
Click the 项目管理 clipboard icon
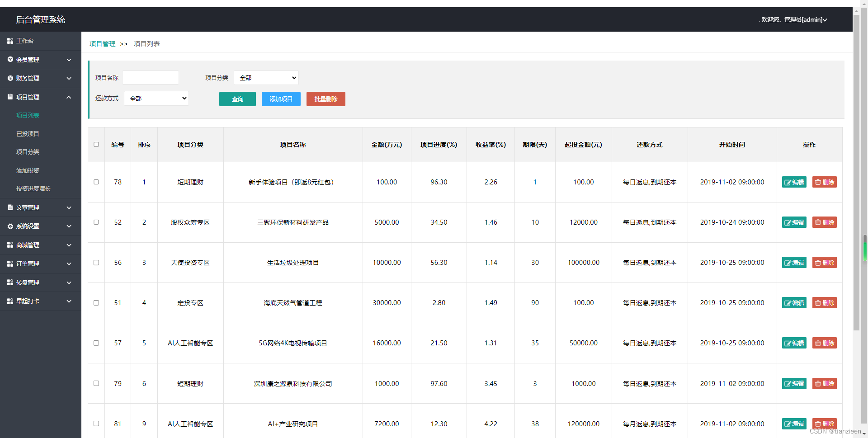tap(10, 97)
